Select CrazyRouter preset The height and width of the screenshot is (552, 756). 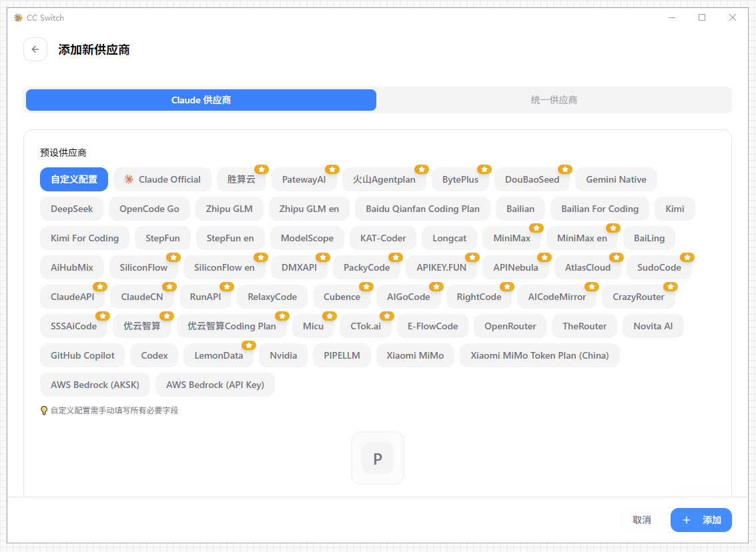[x=639, y=297]
